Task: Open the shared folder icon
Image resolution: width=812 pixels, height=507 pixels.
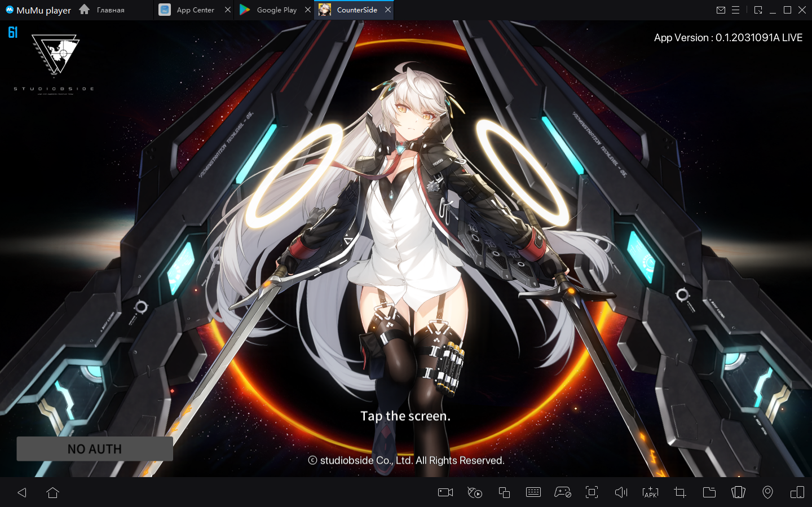Action: click(709, 492)
